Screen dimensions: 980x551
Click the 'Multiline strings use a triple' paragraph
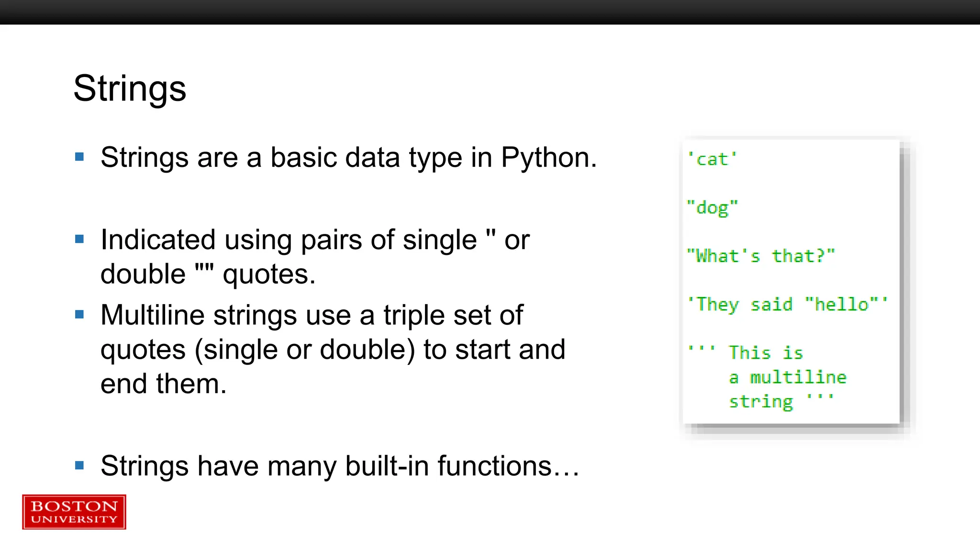[x=333, y=349]
